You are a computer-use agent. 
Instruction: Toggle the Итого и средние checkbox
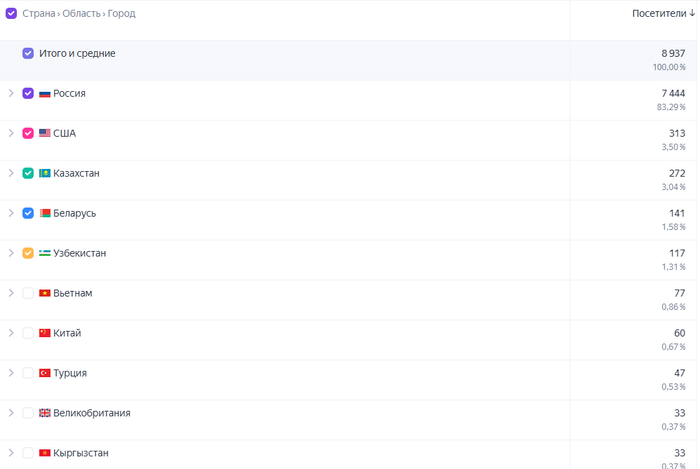coord(28,54)
